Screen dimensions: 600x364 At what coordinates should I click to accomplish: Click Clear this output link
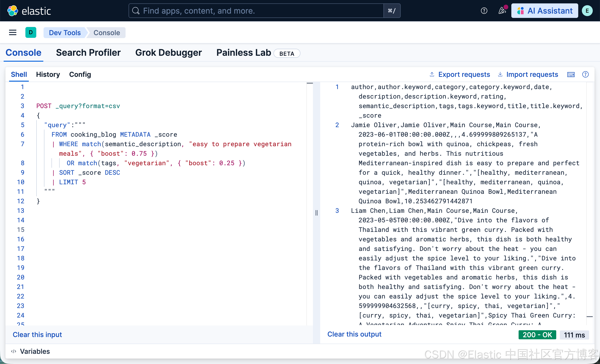click(354, 334)
